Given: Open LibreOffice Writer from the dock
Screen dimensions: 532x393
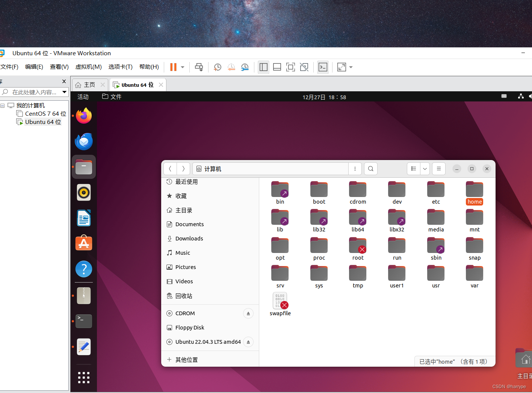Looking at the screenshot, I should [x=84, y=218].
